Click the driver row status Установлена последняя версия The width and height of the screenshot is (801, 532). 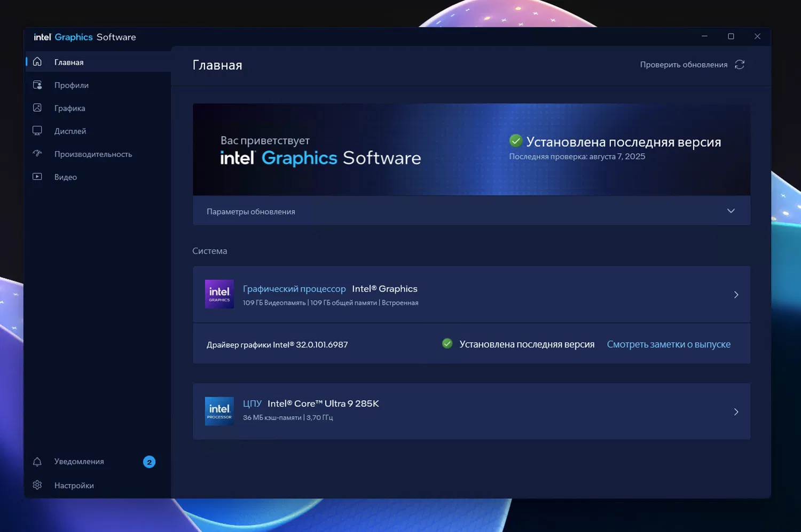(527, 344)
